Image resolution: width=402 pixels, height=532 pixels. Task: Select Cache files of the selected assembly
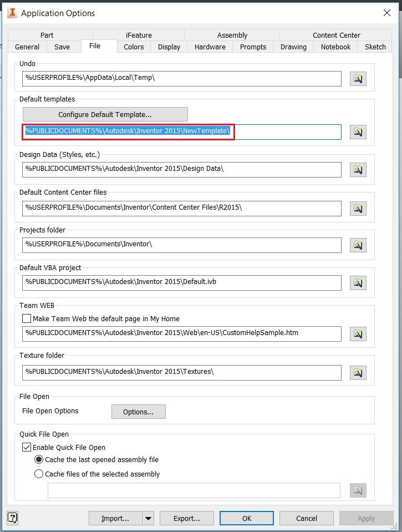click(39, 474)
